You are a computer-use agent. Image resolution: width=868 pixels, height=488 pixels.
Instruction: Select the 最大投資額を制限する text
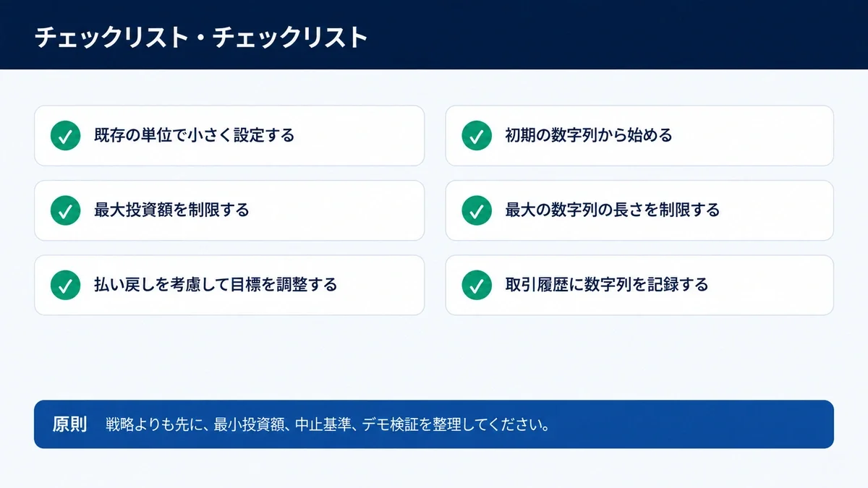coord(171,210)
